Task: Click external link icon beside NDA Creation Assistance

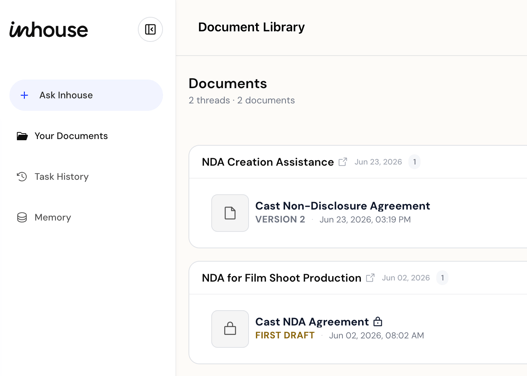Action: pos(342,162)
